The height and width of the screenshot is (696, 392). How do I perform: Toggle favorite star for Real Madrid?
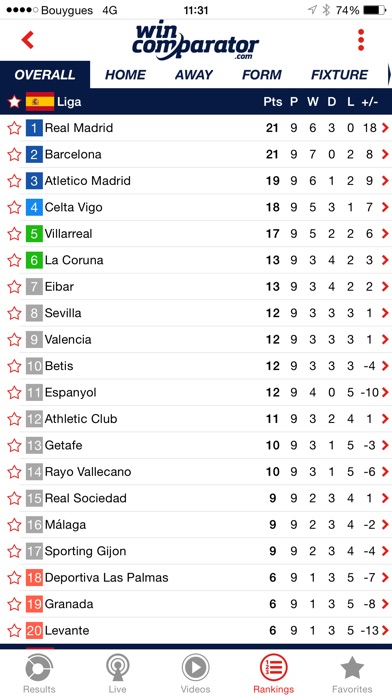click(14, 128)
